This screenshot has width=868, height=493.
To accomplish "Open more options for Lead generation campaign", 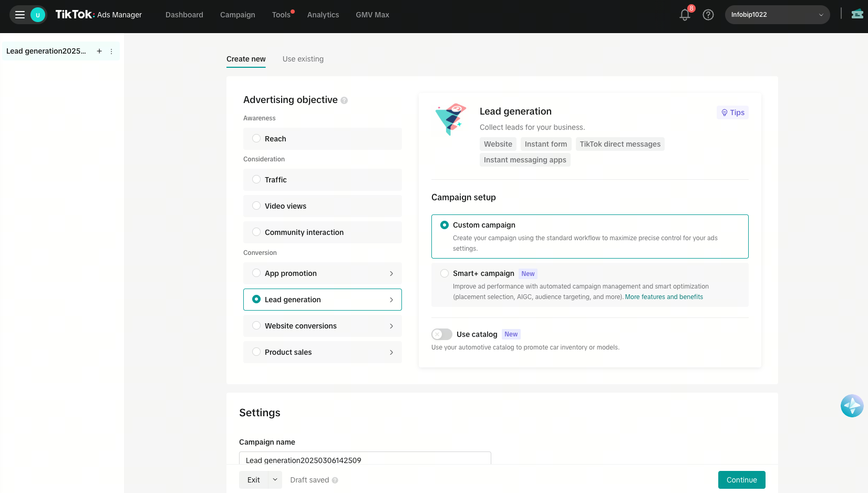I will pos(111,51).
